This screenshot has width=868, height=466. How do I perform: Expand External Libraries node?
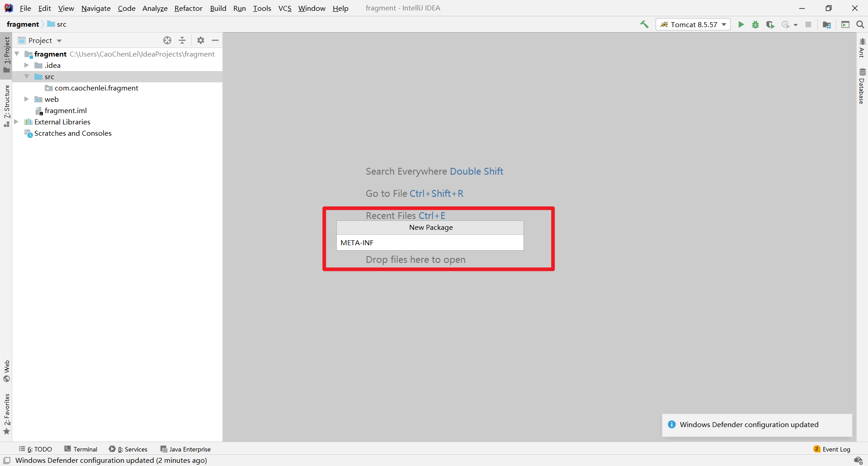[x=17, y=122]
